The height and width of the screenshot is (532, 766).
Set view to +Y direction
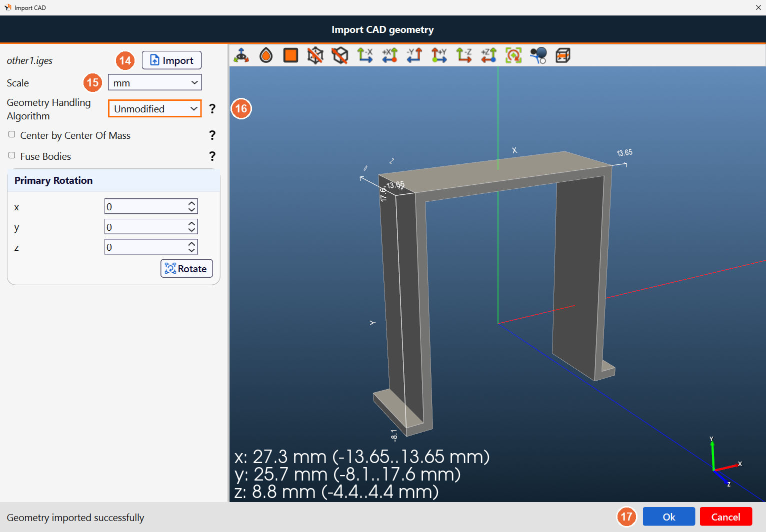pyautogui.click(x=439, y=55)
